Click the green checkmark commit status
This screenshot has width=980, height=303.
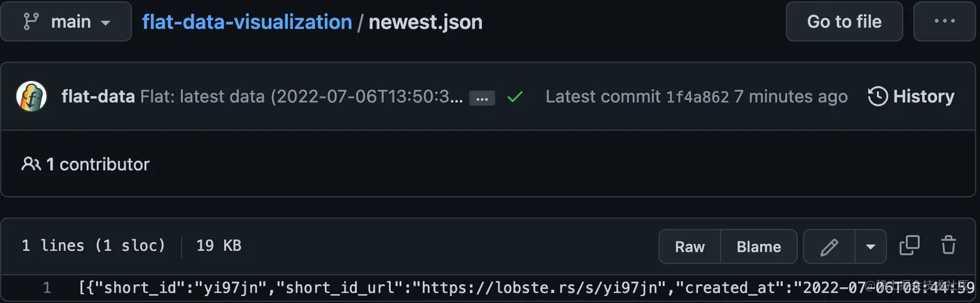pos(515,97)
